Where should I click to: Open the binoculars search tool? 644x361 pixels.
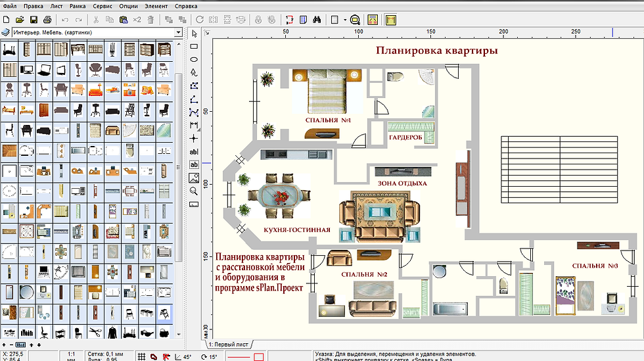(x=316, y=19)
